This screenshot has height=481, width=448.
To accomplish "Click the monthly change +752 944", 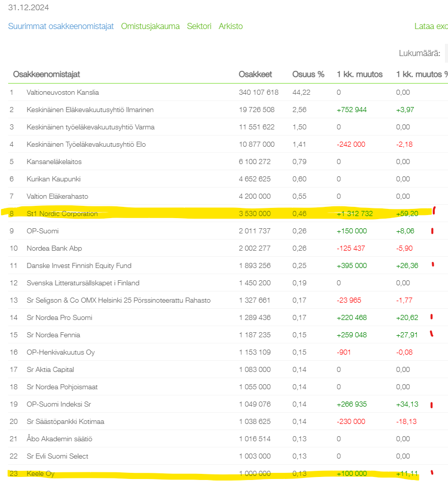I will click(352, 110).
